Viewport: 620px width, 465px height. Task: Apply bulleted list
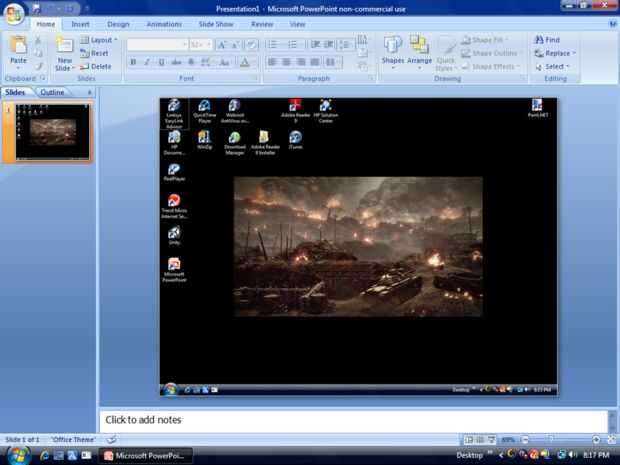pyautogui.click(x=274, y=44)
